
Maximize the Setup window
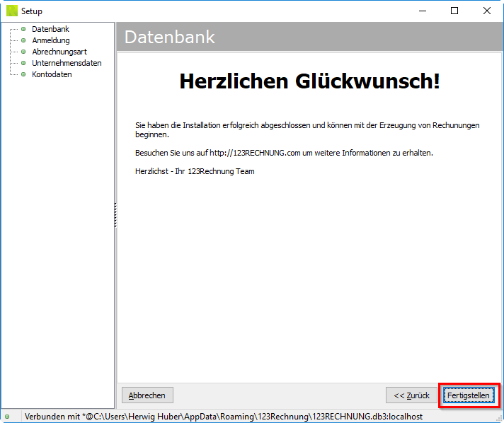click(454, 11)
